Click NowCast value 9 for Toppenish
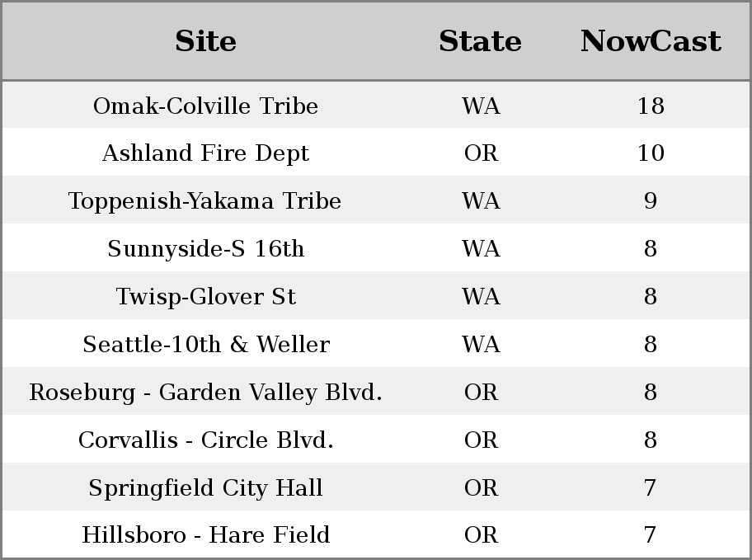 (x=651, y=200)
